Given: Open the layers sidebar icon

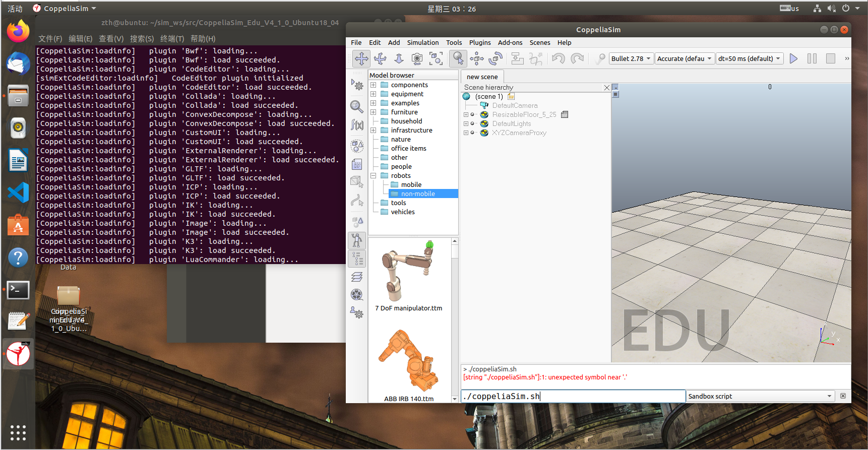Looking at the screenshot, I should pyautogui.click(x=357, y=277).
